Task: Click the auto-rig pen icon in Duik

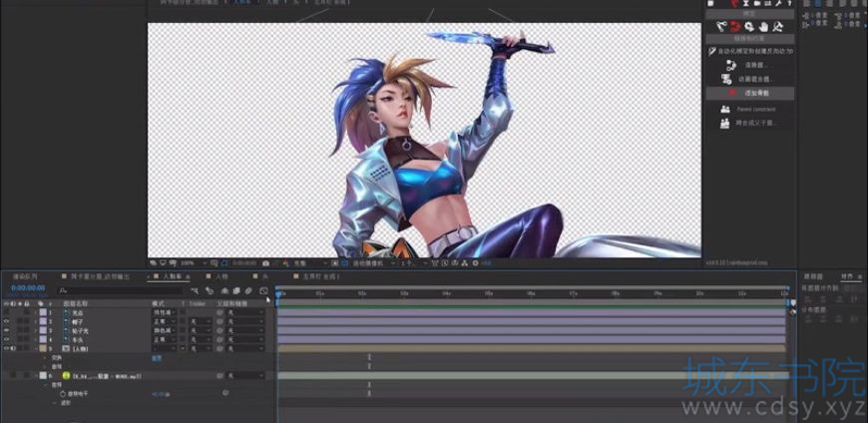Action: click(712, 51)
